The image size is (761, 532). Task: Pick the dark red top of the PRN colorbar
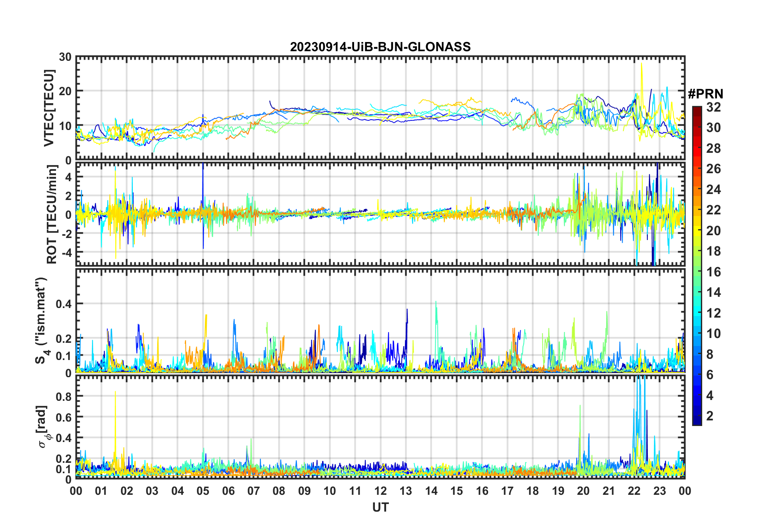(697, 110)
